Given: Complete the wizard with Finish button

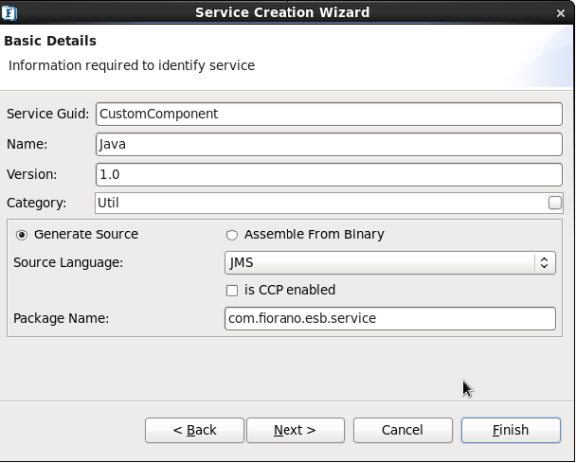Looking at the screenshot, I should coord(511,430).
